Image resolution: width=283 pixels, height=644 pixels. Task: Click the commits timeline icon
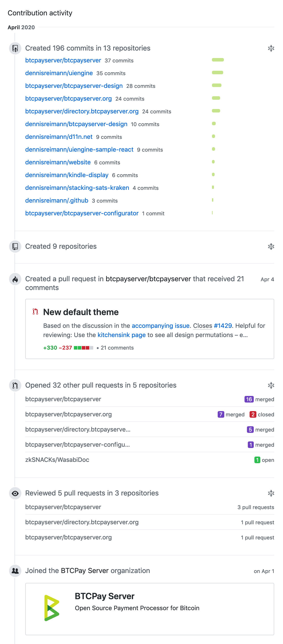click(x=15, y=48)
